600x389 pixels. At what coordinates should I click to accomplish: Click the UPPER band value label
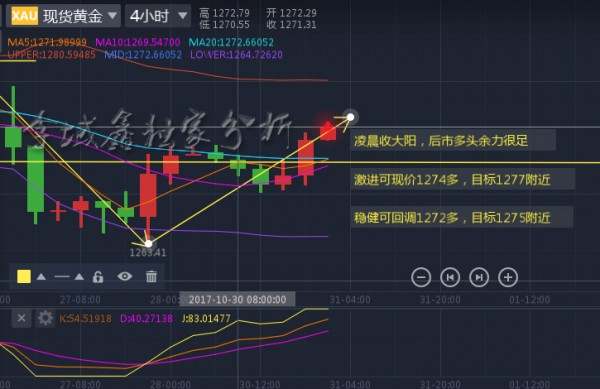point(51,55)
